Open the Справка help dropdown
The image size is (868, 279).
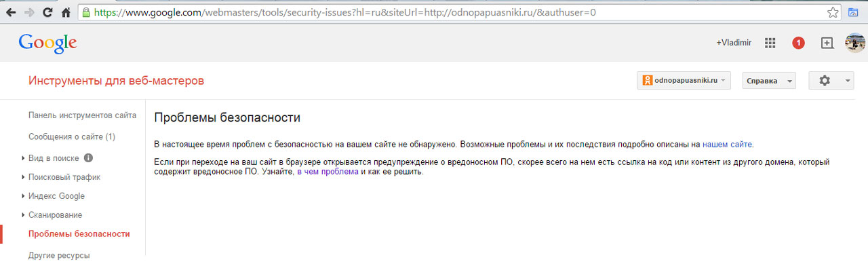769,80
